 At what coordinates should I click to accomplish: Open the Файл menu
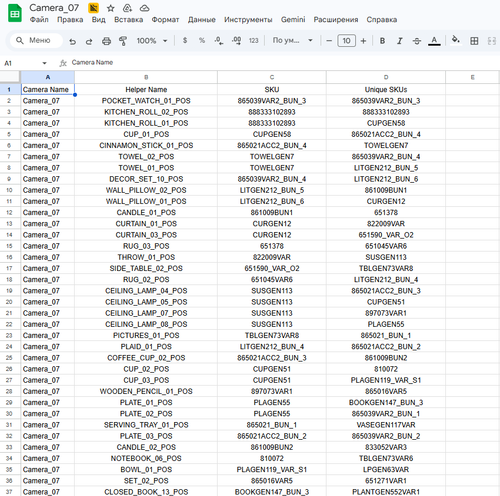39,20
